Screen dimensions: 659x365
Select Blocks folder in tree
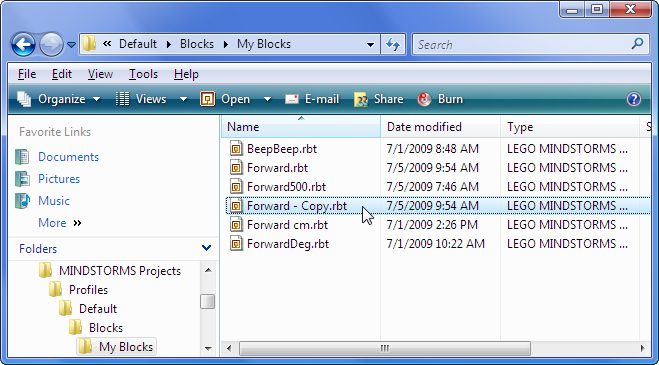click(106, 328)
